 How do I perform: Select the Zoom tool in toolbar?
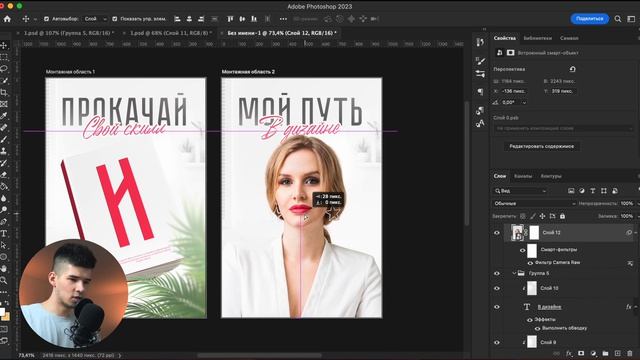(4, 280)
